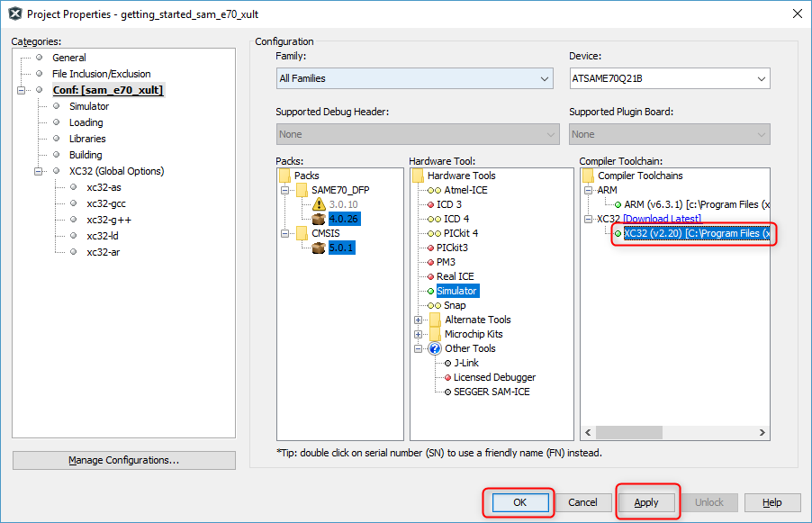Select the ARM (v6.3.1) toolchain

[x=696, y=204]
